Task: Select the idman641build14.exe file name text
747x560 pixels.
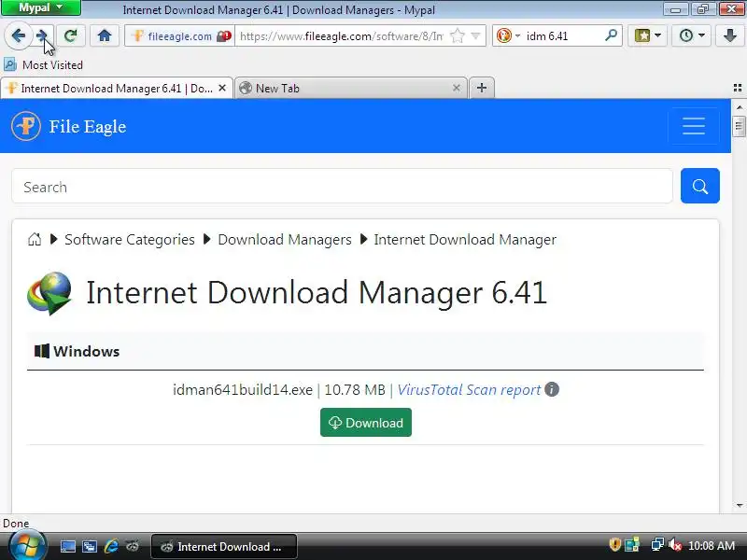Action: [243, 390]
